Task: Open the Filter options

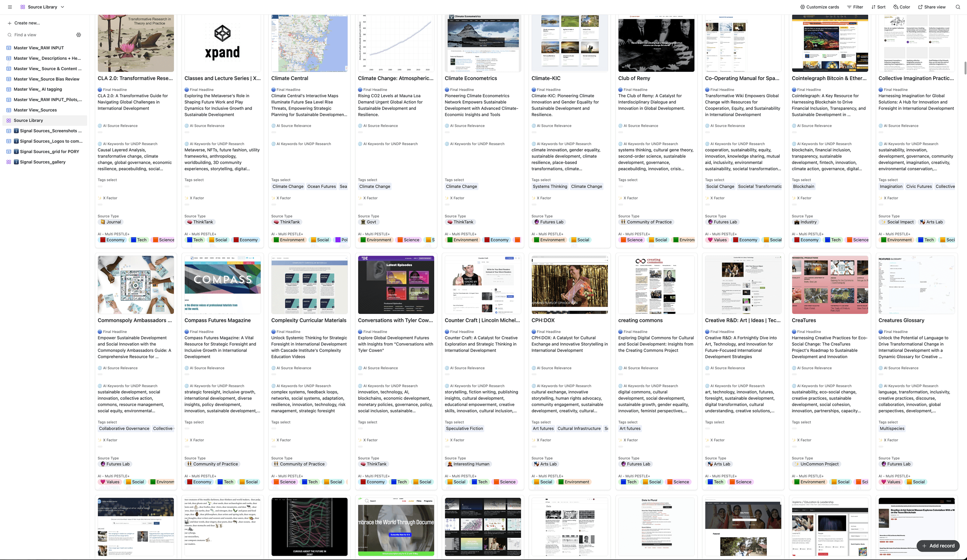Action: coord(855,7)
